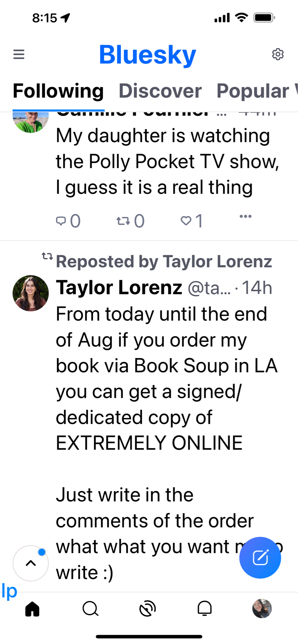Viewport: 298px width, 644px height.
Task: Go to Home in bottom navigation
Action: (32, 609)
